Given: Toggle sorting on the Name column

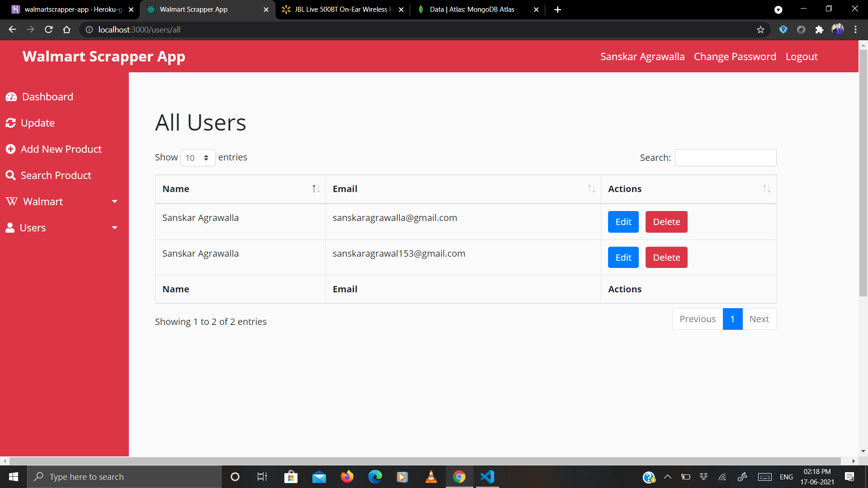Looking at the screenshot, I should [x=316, y=189].
